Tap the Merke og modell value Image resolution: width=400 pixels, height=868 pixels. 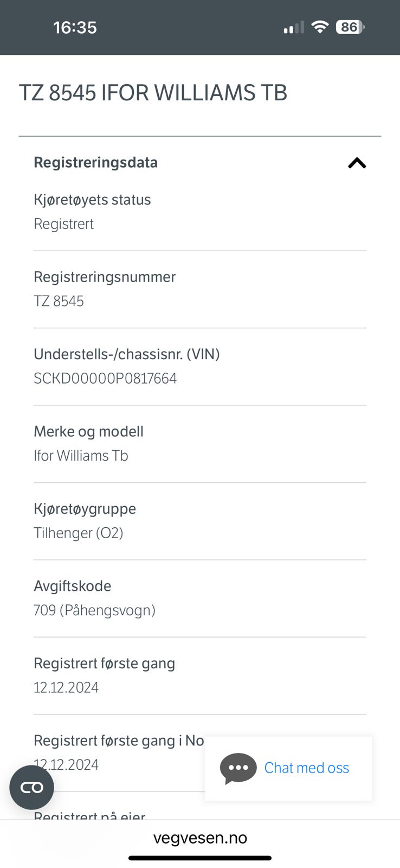(x=81, y=456)
